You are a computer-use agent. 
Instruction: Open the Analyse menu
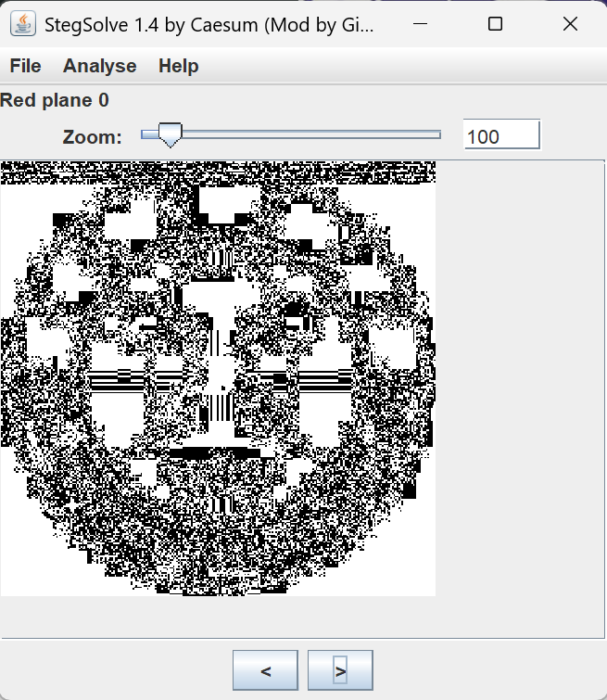coord(99,66)
